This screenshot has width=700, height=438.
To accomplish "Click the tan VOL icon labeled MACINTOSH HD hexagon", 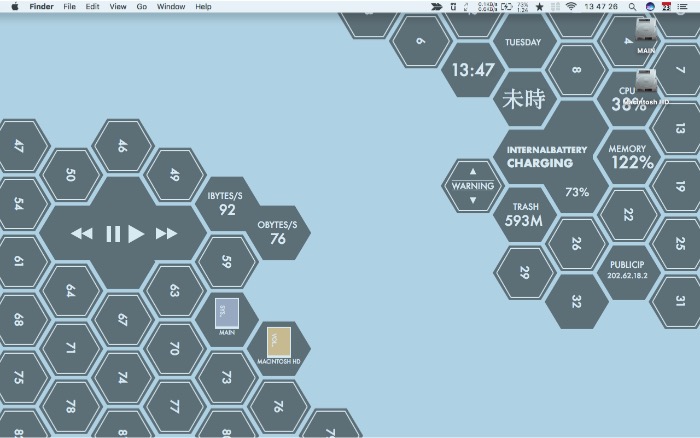I will [x=279, y=342].
